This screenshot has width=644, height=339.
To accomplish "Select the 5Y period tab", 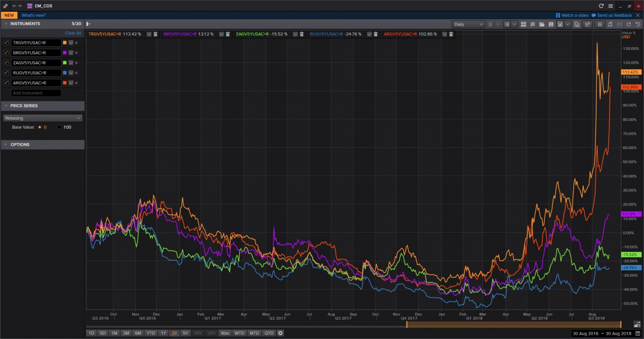I will tap(185, 333).
